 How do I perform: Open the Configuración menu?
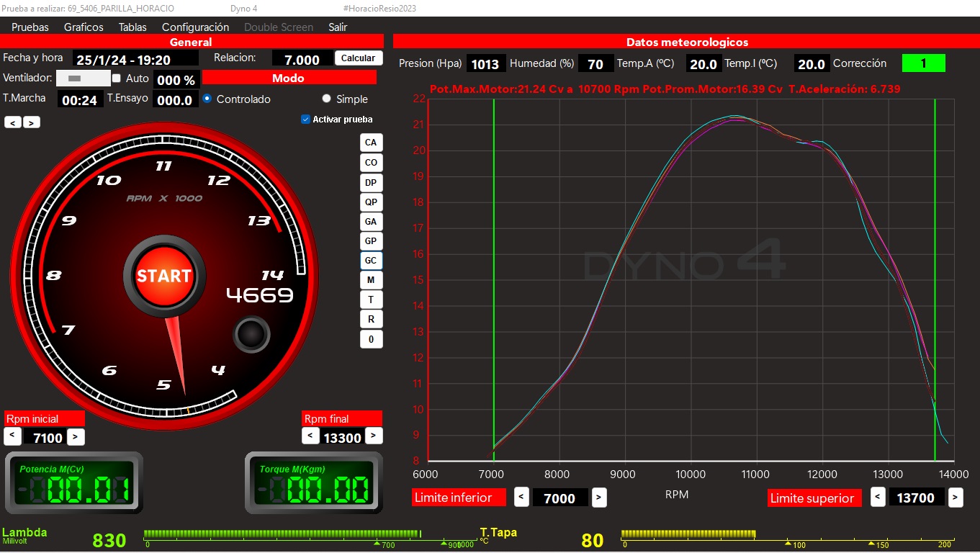point(195,27)
